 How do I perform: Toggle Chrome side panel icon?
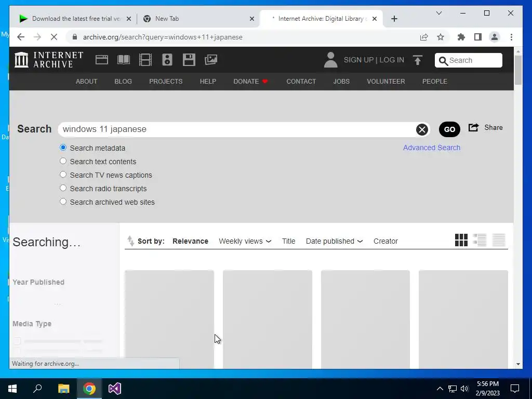click(x=478, y=37)
